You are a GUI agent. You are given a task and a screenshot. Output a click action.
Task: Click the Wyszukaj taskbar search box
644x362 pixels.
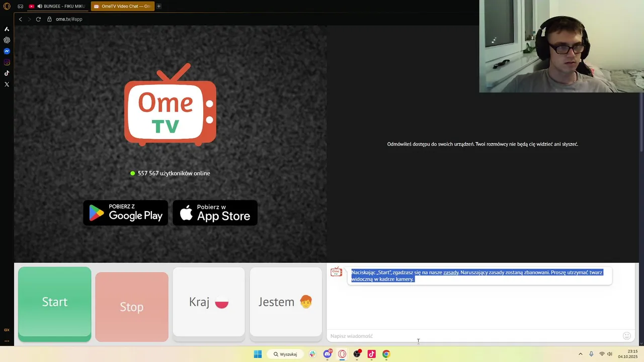pyautogui.click(x=286, y=354)
